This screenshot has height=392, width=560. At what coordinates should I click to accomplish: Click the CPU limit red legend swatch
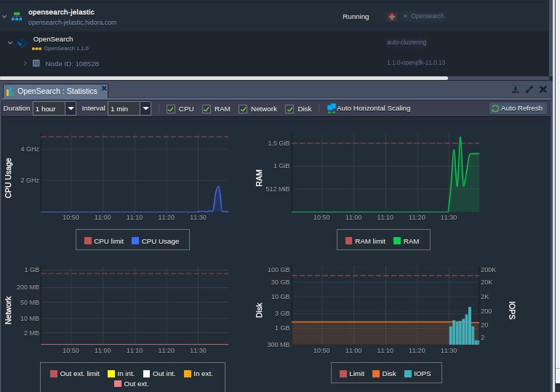click(x=88, y=241)
